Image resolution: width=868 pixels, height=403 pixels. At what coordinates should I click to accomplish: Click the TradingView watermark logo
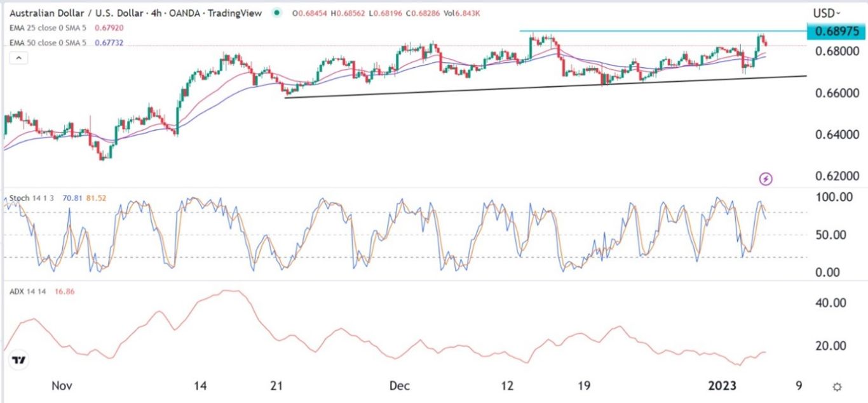pyautogui.click(x=19, y=358)
